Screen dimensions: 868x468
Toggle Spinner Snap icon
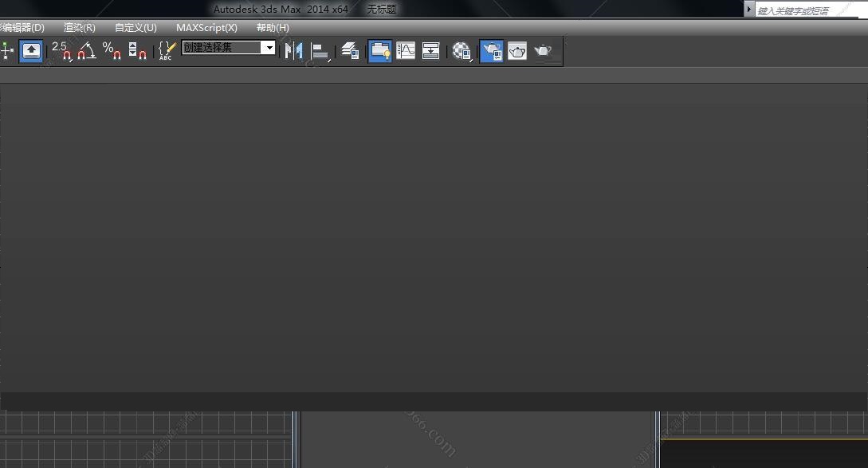point(137,51)
